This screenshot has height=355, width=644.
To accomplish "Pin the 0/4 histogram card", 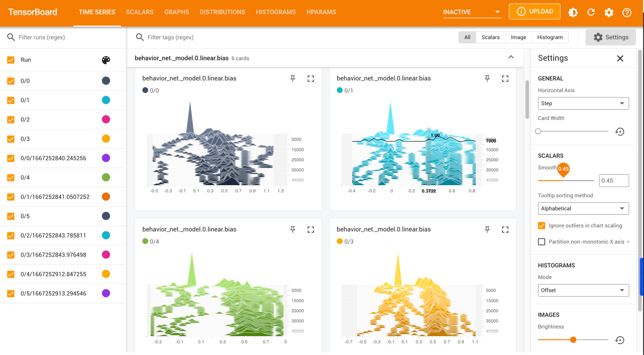I will click(x=293, y=230).
